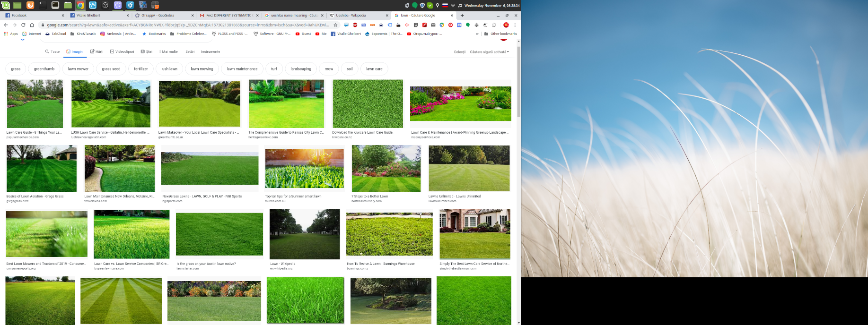
Task: Open the Kira&Tarasic bookmark folder
Action: pyautogui.click(x=83, y=34)
